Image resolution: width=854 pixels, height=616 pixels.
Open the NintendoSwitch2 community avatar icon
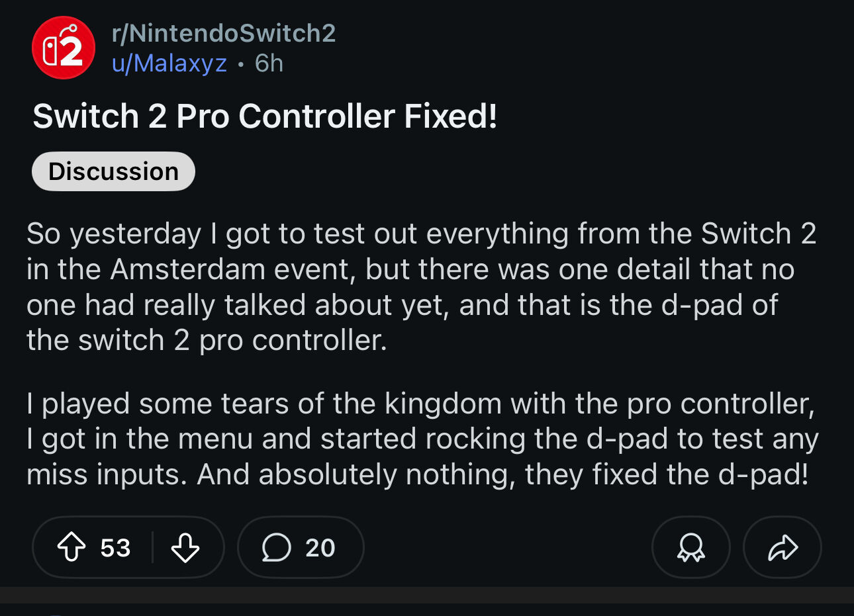[x=64, y=48]
